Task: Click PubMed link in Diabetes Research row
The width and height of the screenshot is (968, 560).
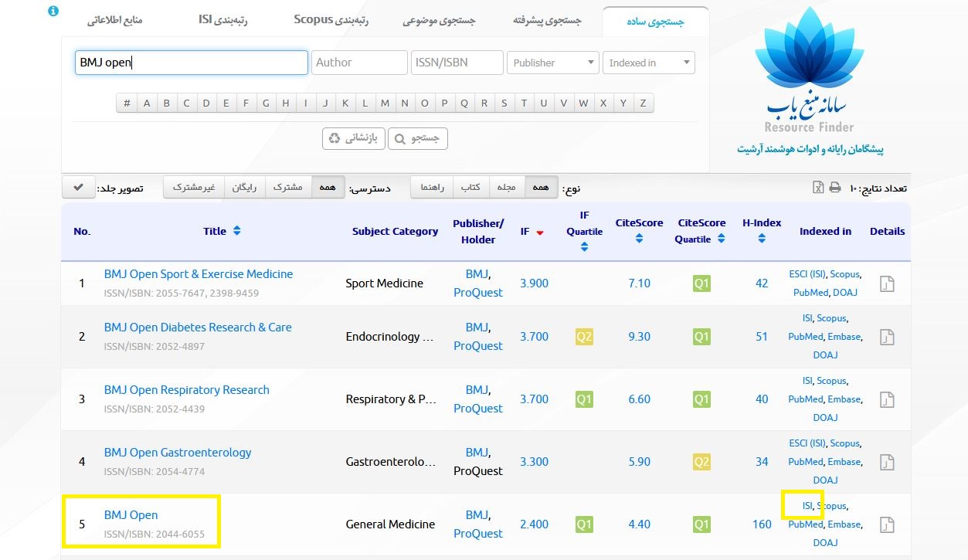Action: pyautogui.click(x=806, y=337)
